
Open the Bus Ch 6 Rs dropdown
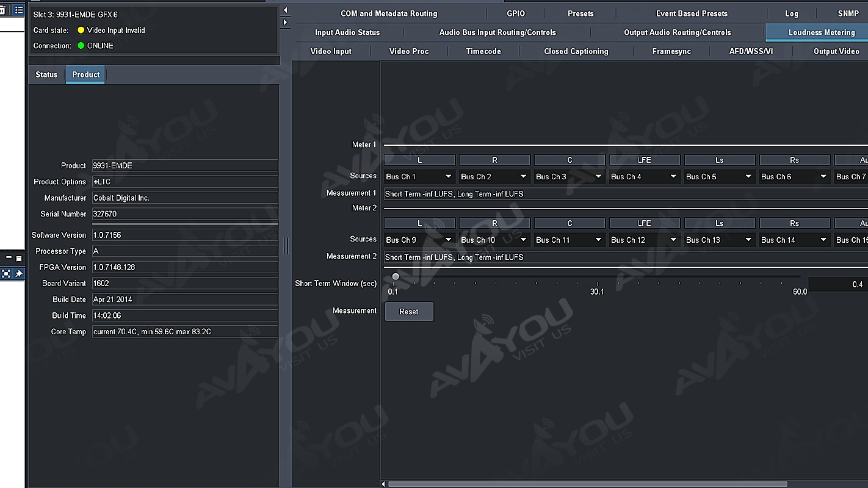coord(795,176)
